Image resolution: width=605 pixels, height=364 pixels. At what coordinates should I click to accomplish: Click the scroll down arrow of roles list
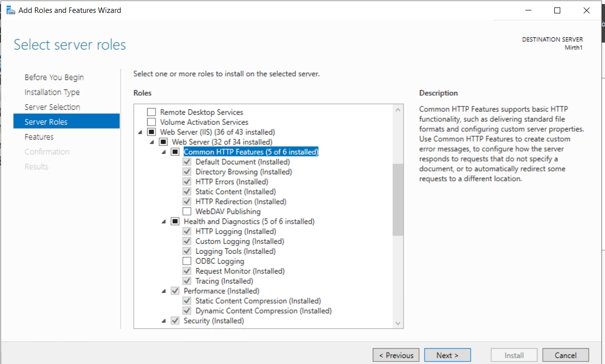pos(398,323)
